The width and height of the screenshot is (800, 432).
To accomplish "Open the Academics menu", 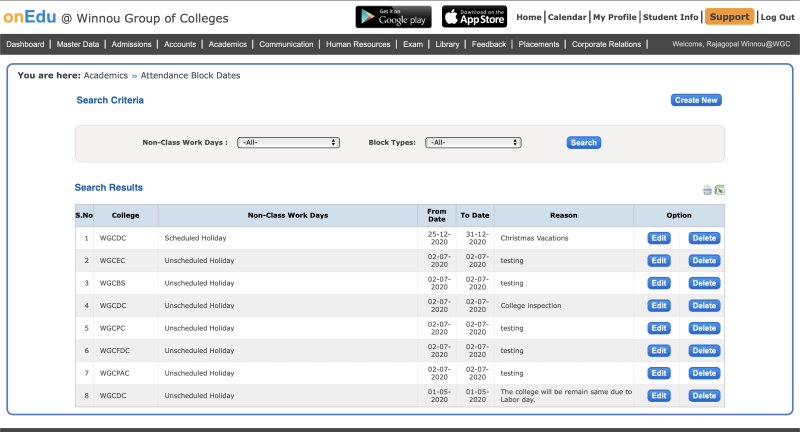I will pos(228,44).
